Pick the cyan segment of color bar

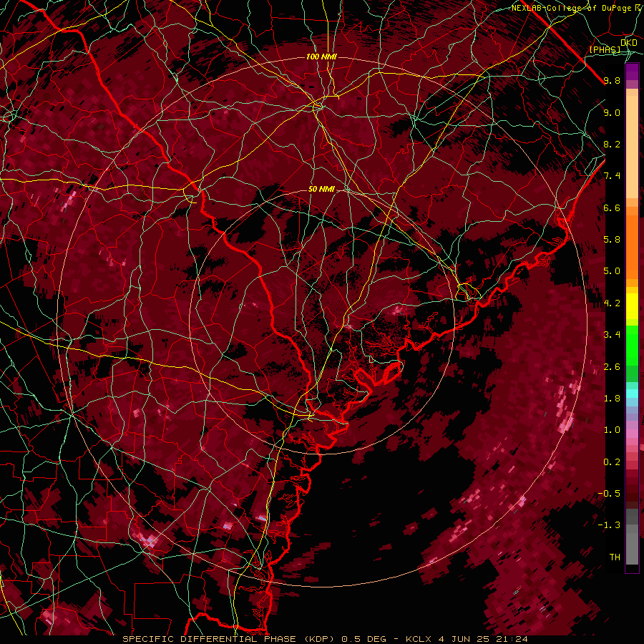tap(632, 393)
